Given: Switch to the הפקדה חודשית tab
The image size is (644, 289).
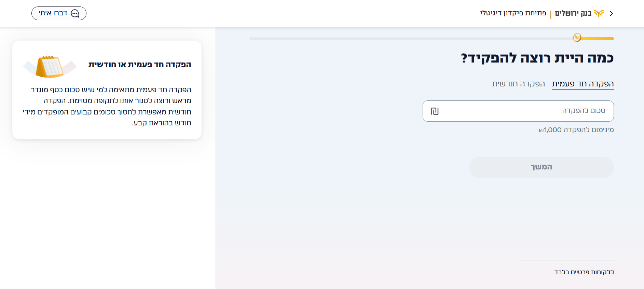Looking at the screenshot, I should pyautogui.click(x=518, y=84).
